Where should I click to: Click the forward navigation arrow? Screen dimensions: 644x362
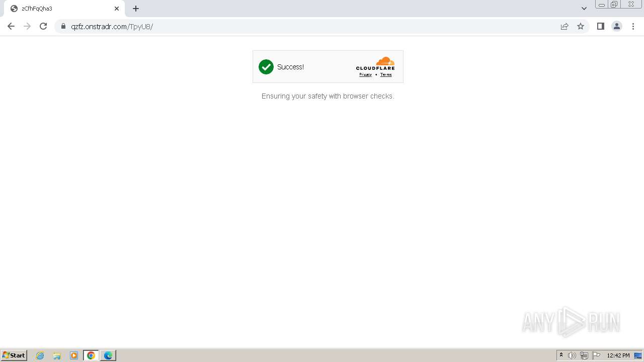point(27,26)
